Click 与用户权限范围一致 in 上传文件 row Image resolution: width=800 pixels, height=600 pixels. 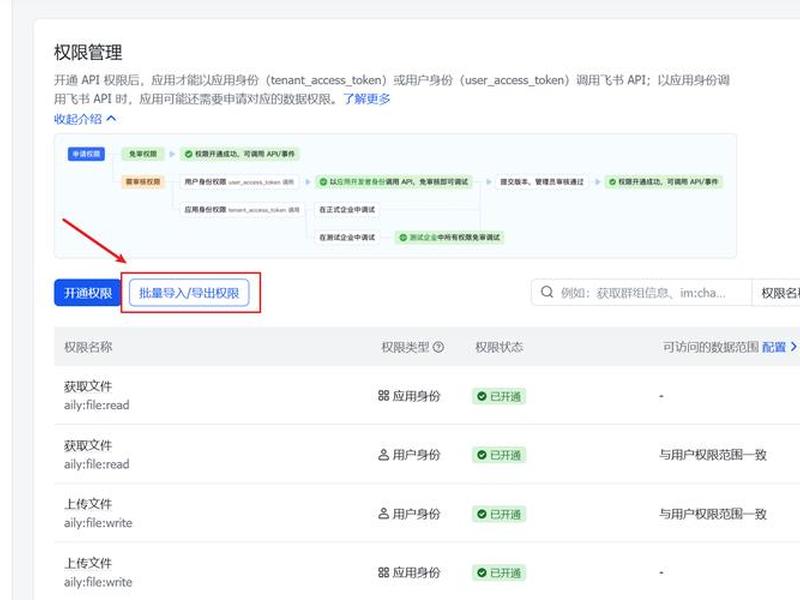(713, 514)
